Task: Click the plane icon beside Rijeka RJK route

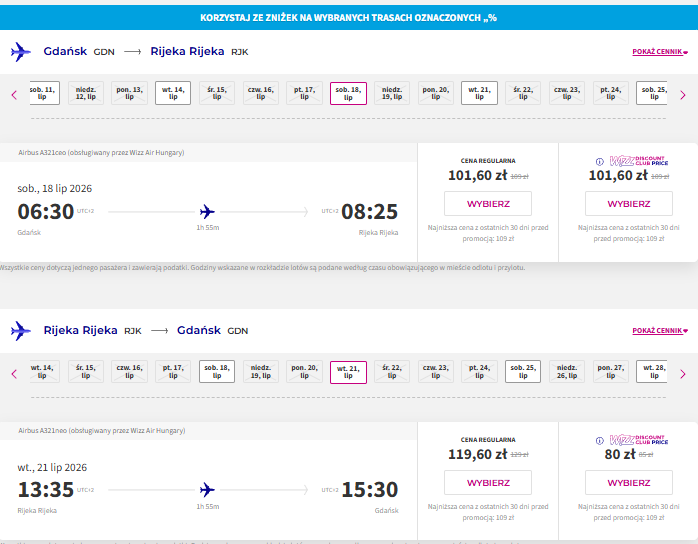Action: (20, 331)
